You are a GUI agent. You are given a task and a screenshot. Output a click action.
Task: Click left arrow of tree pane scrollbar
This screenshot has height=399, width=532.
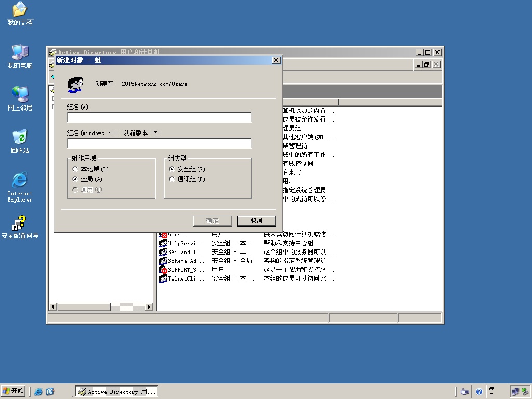pyautogui.click(x=52, y=307)
